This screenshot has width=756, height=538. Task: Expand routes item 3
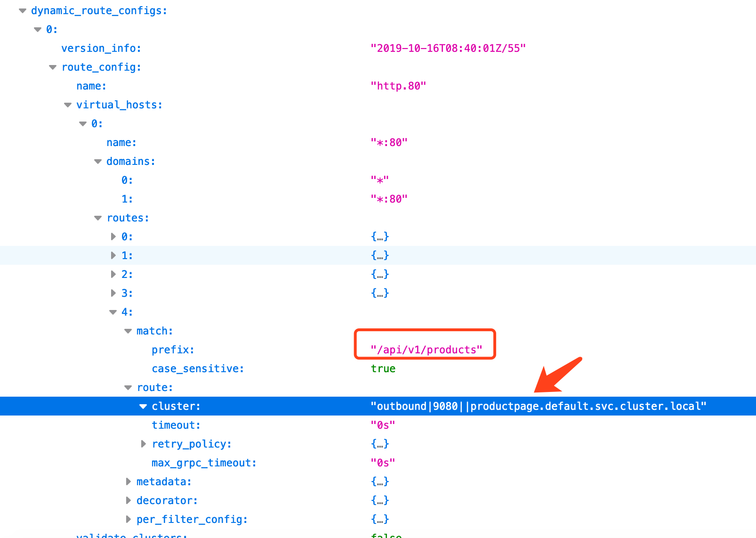click(x=113, y=293)
